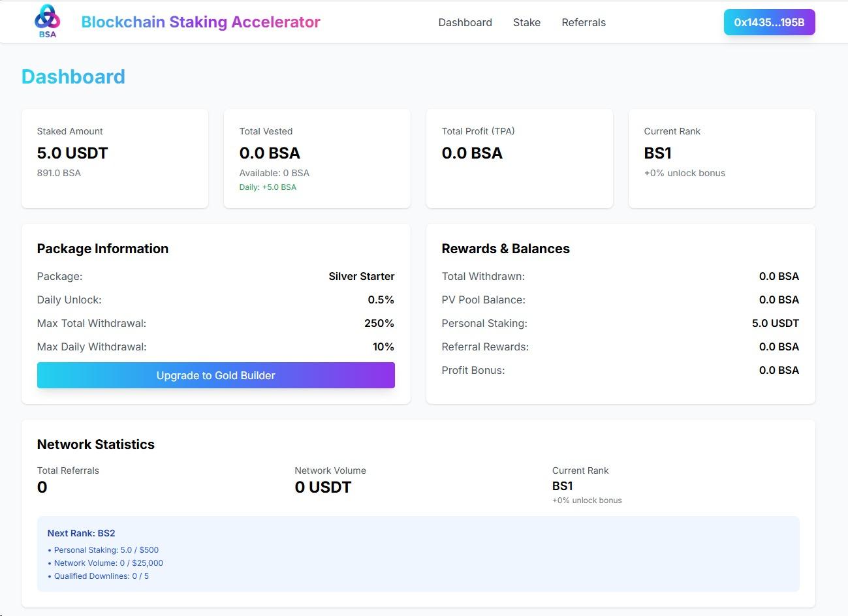The height and width of the screenshot is (616, 848).
Task: Click the 0x1435...195B wallet button
Action: (768, 22)
